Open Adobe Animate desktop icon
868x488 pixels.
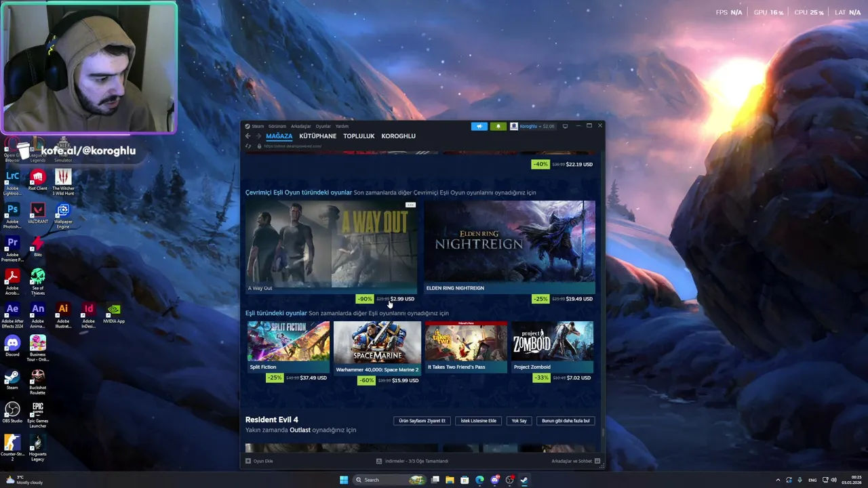pos(37,316)
